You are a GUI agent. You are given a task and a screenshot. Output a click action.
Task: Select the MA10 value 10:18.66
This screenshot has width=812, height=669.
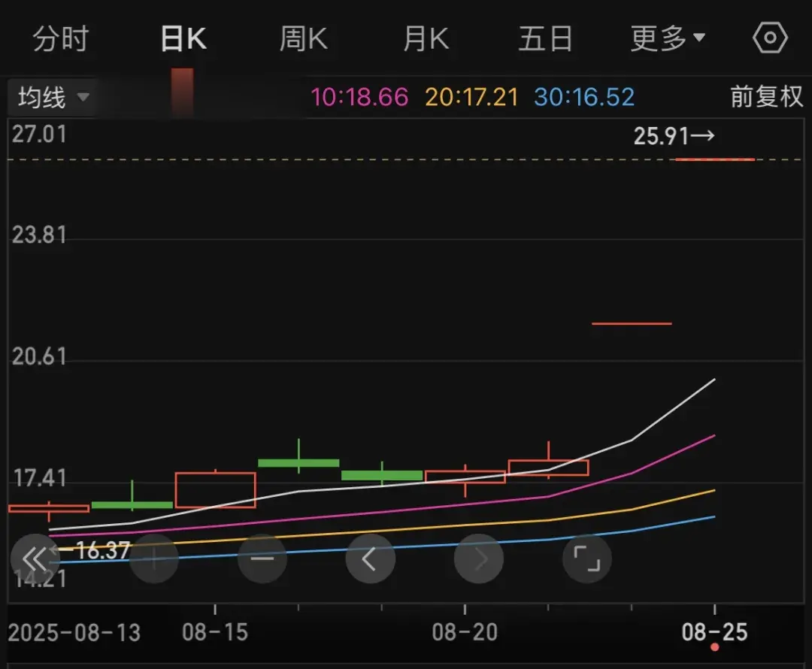click(x=359, y=98)
